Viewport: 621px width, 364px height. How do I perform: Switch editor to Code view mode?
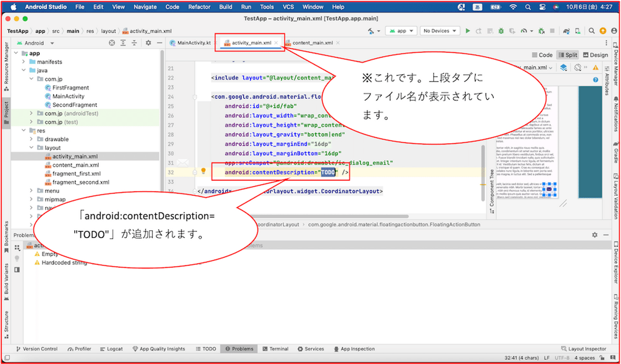(542, 55)
